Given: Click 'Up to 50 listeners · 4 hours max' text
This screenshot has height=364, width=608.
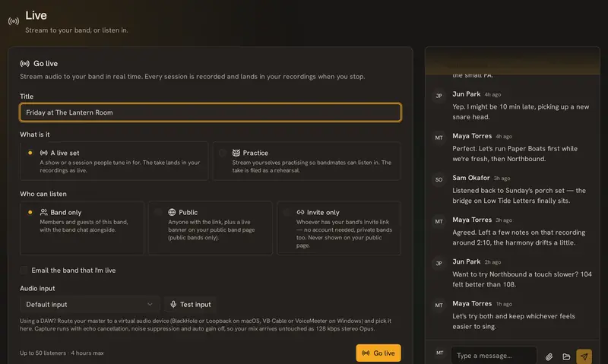Looking at the screenshot, I should point(62,353).
